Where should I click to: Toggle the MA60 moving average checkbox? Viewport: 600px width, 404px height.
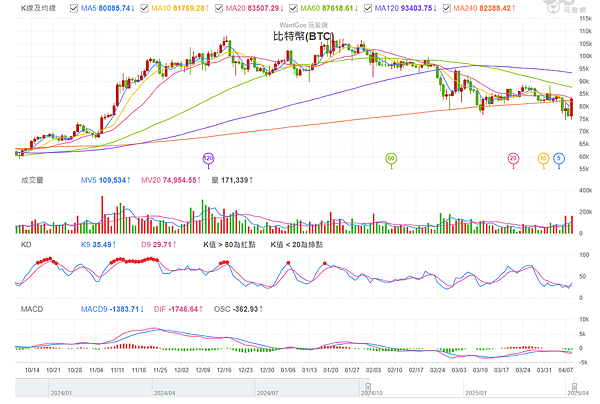pyautogui.click(x=293, y=8)
